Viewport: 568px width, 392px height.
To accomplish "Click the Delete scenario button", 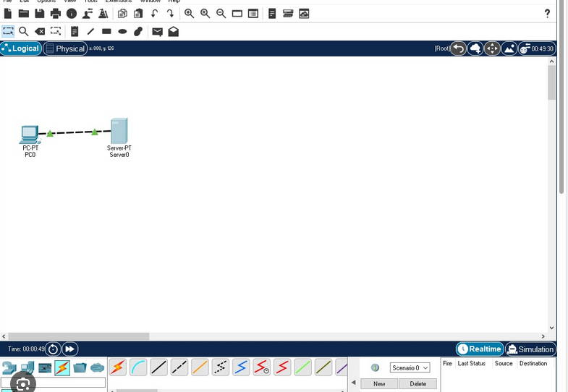I will [417, 384].
